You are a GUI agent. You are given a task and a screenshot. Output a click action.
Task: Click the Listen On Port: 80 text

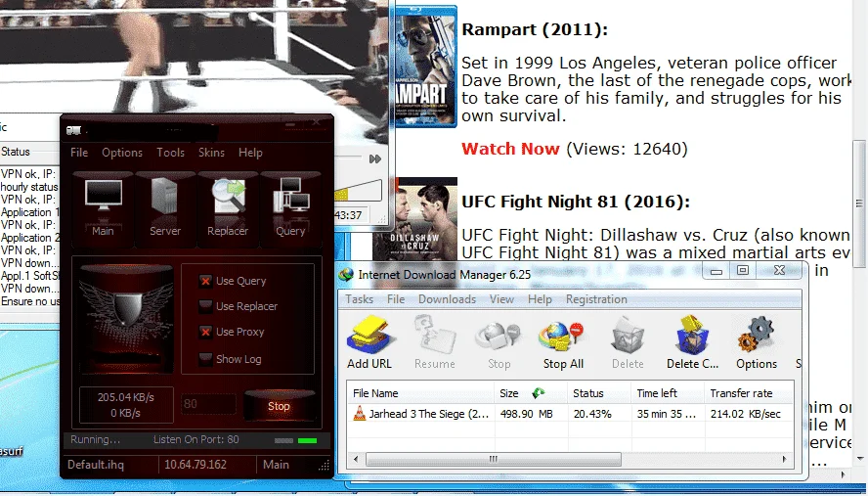click(195, 439)
